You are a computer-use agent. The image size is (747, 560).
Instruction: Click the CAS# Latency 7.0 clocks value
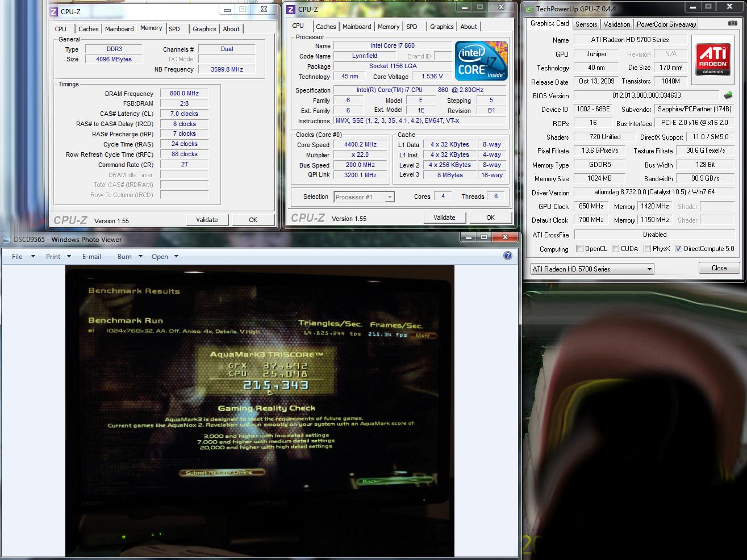184,114
